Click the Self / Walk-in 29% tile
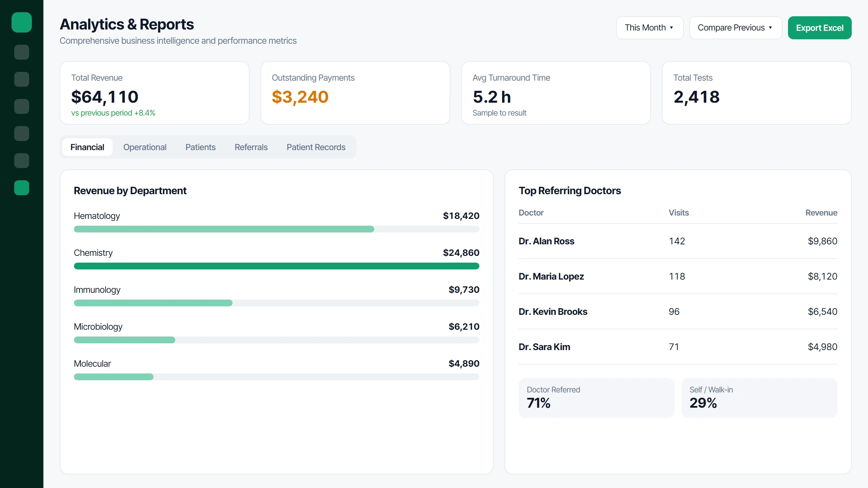 click(759, 398)
